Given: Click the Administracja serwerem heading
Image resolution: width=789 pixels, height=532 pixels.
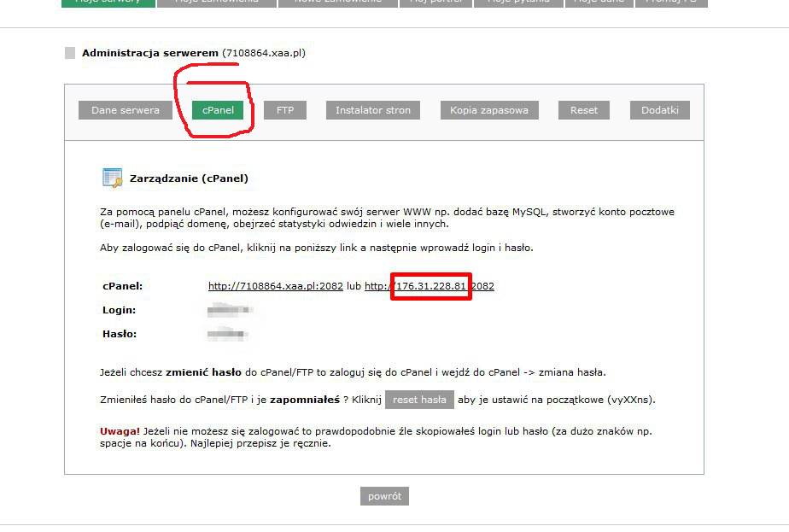Looking at the screenshot, I should (150, 53).
